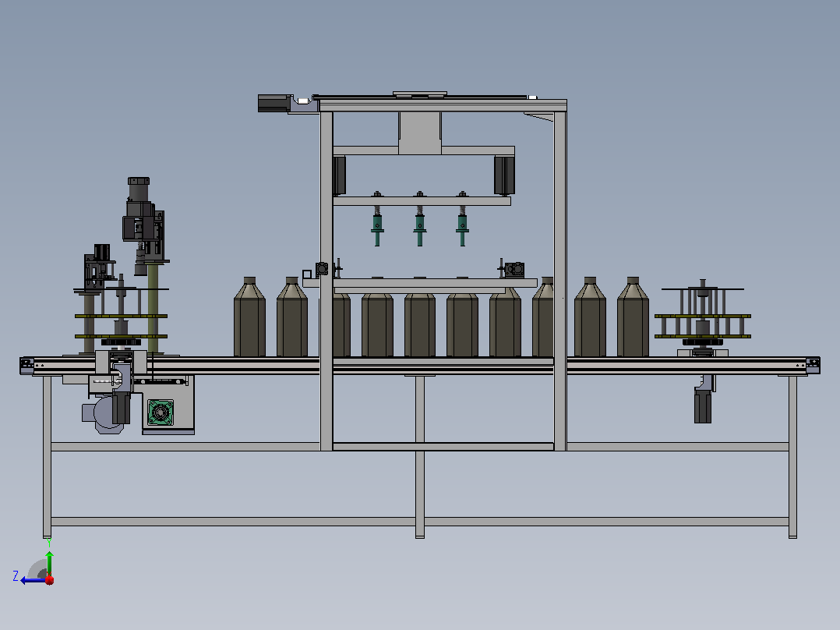Click the blue Z axis arrow of the triad
The image size is (840, 630).
pyautogui.click(x=32, y=580)
